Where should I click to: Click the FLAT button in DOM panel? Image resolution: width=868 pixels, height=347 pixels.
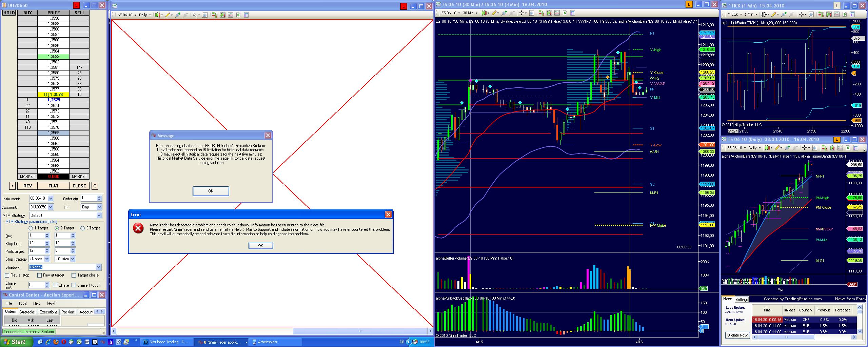(53, 186)
